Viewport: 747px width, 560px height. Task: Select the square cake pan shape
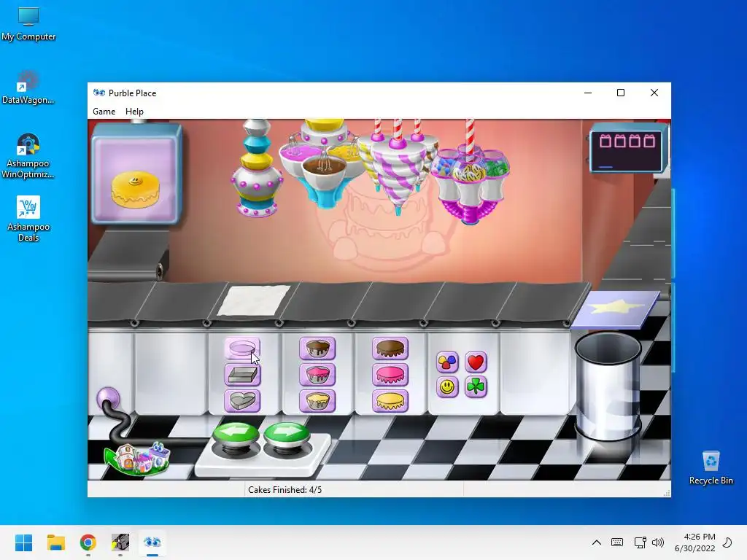242,375
